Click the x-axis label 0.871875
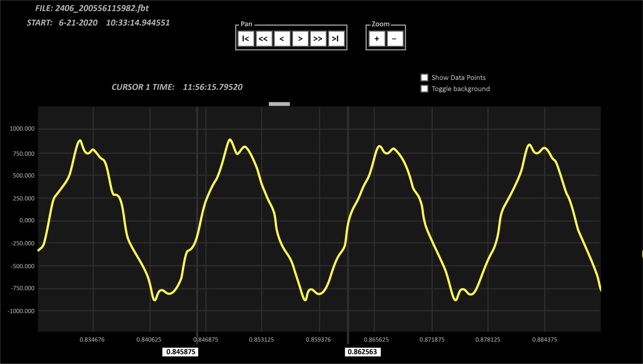643x364 pixels. (x=432, y=340)
